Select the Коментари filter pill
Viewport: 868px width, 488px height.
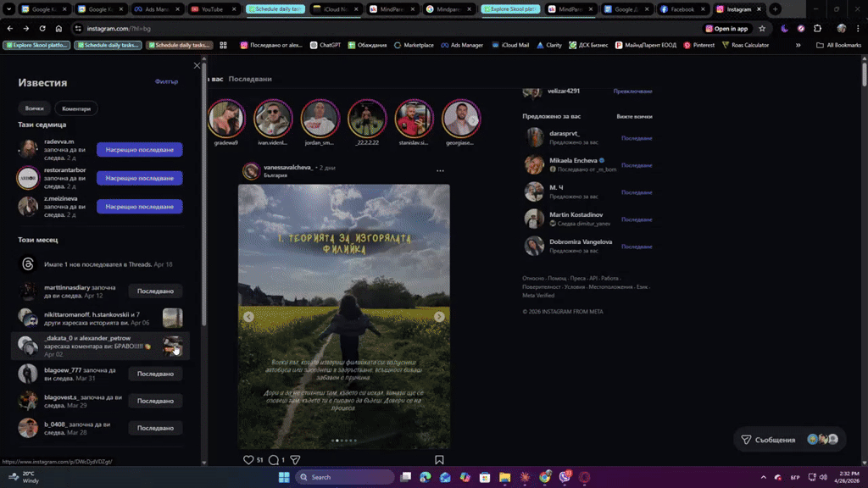(x=76, y=108)
